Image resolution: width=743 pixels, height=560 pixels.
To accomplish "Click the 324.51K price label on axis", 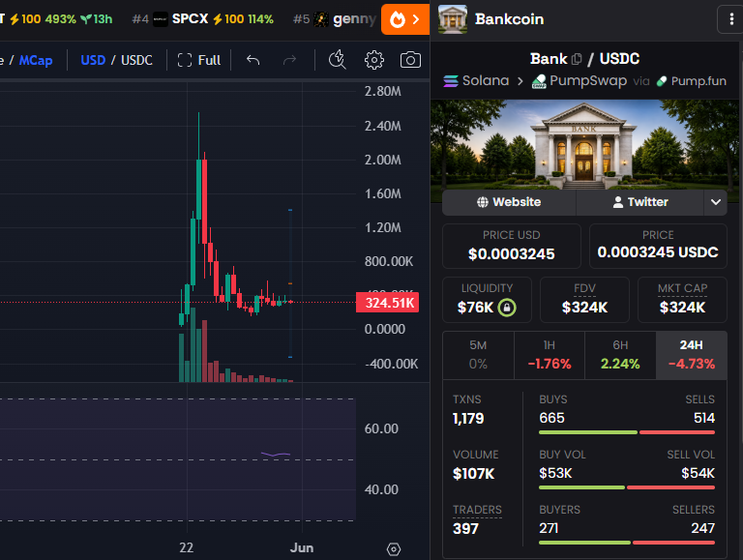I will coord(388,303).
